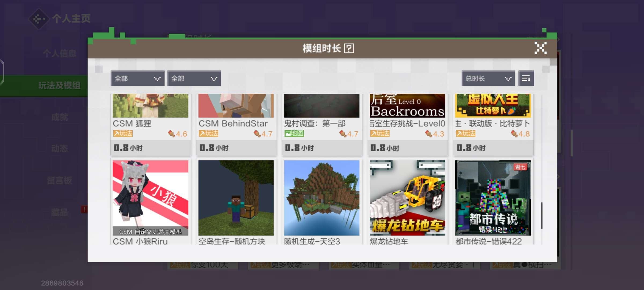Open the second 全部 filter dropdown
This screenshot has width=644, height=290.
194,78
